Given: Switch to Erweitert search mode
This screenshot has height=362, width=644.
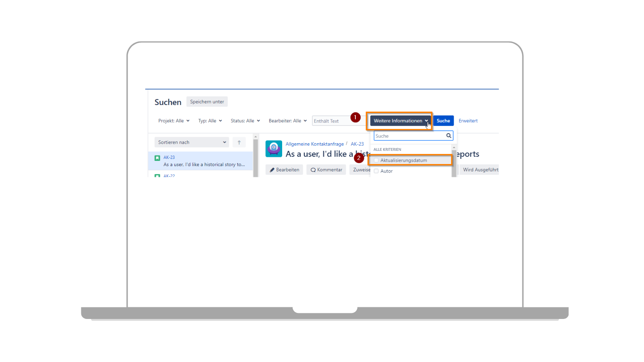Looking at the screenshot, I should (468, 121).
